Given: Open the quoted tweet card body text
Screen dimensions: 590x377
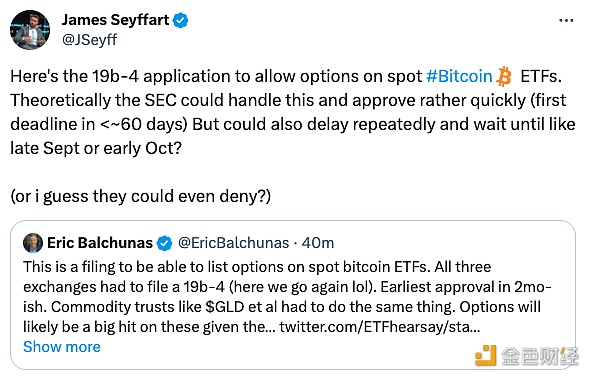Looking at the screenshot, I should pos(287,297).
